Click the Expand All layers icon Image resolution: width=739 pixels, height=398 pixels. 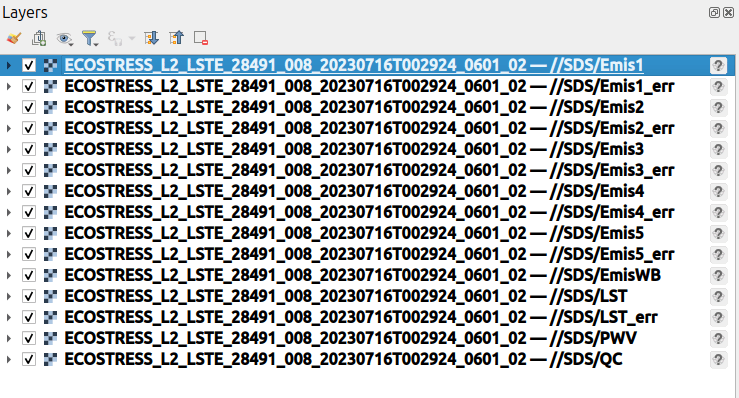(151, 38)
